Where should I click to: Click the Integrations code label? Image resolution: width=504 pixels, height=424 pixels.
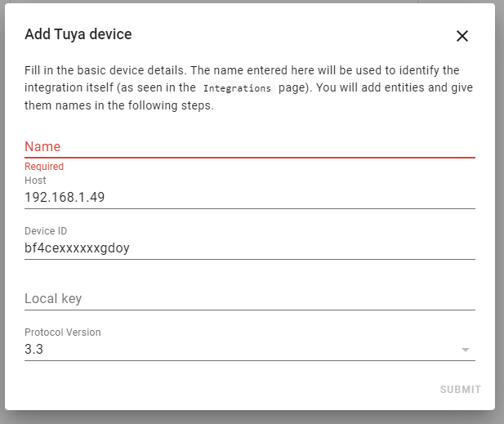(x=237, y=88)
